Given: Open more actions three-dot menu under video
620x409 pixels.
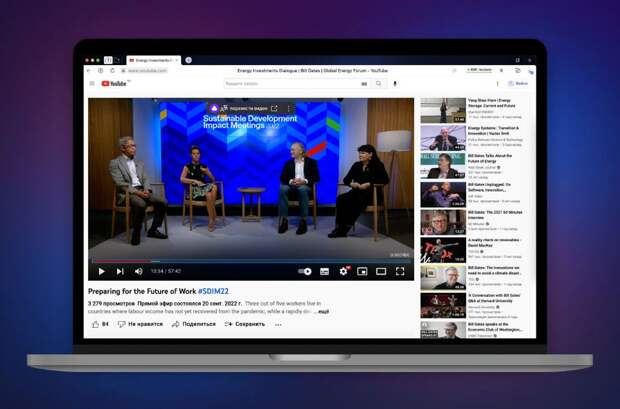Looking at the screenshot, I should [279, 324].
